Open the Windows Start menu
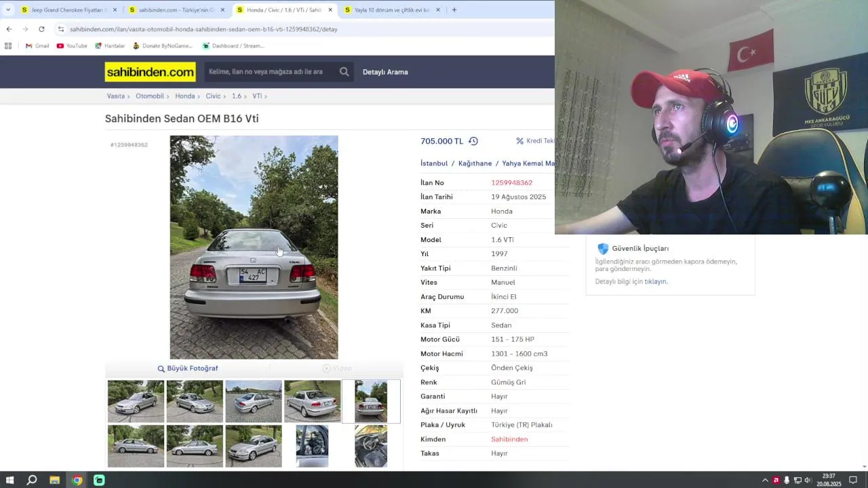Viewport: 868px width, 488px height. coord(9,480)
